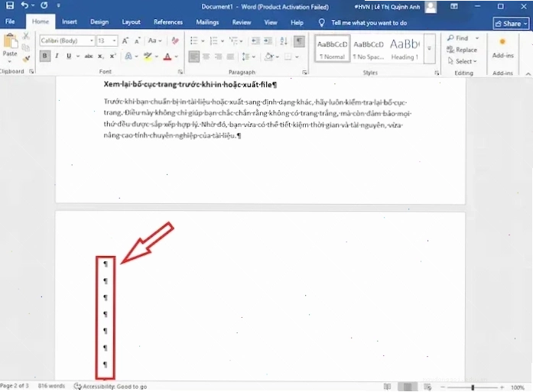This screenshot has height=392, width=533.
Task: Open the References tab
Action: pyautogui.click(x=168, y=22)
